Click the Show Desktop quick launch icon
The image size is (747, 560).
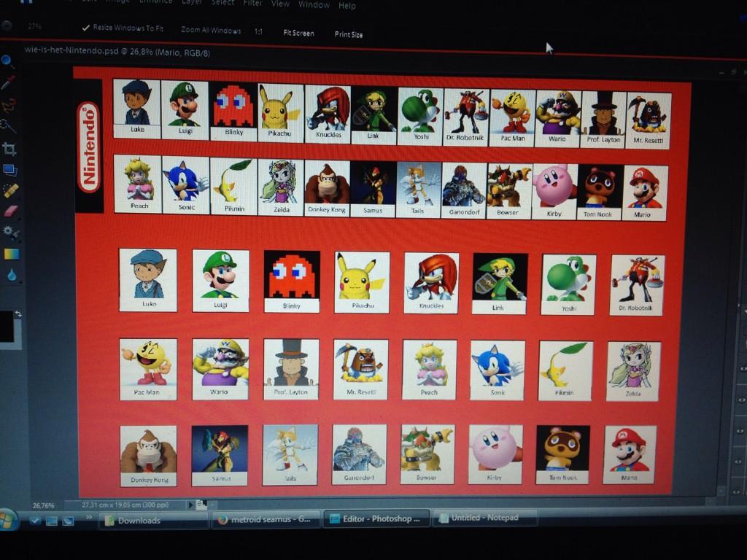(x=52, y=521)
